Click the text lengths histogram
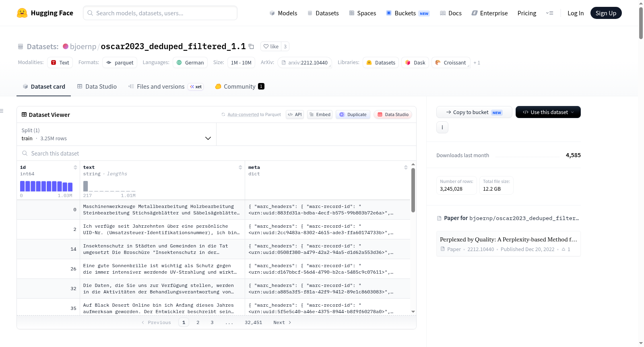This screenshot has height=347, width=644. tap(109, 186)
